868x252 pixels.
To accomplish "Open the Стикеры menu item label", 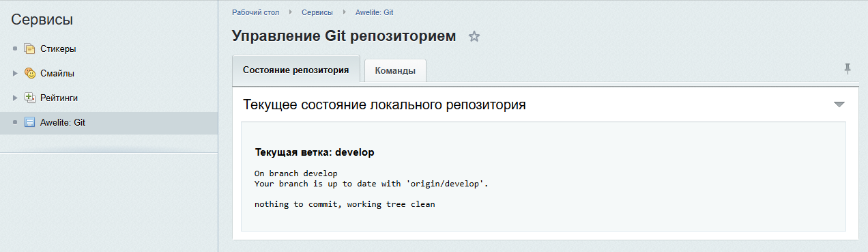I will (58, 49).
